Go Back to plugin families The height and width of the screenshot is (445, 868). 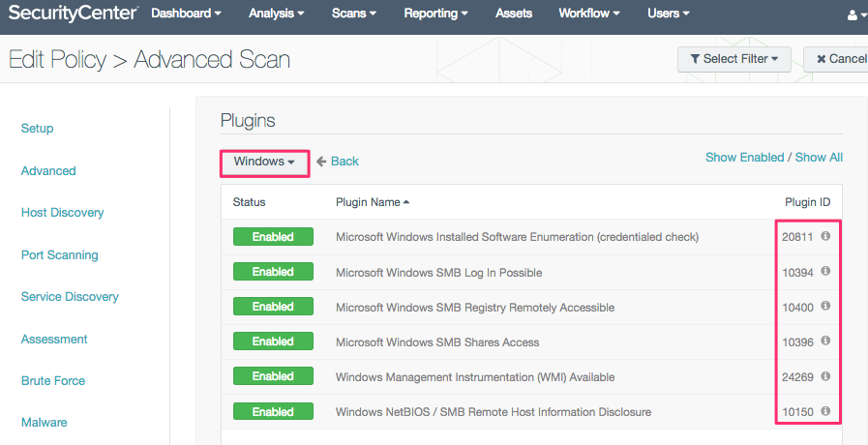338,161
